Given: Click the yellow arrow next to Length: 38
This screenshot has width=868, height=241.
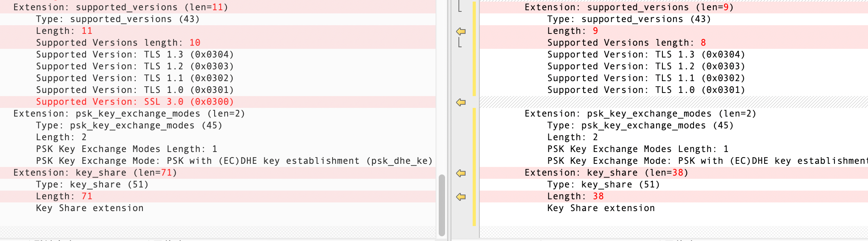Looking at the screenshot, I should pyautogui.click(x=461, y=197).
